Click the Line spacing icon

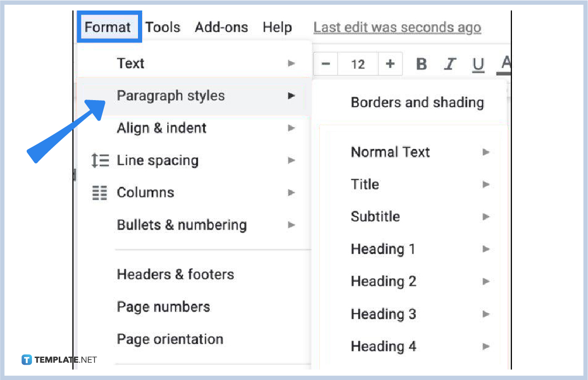pyautogui.click(x=100, y=160)
